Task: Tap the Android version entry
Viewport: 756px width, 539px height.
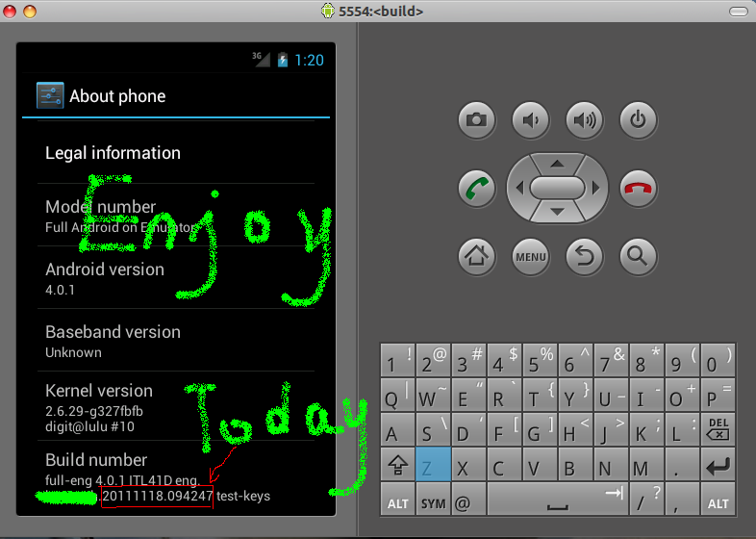Action: coord(176,278)
